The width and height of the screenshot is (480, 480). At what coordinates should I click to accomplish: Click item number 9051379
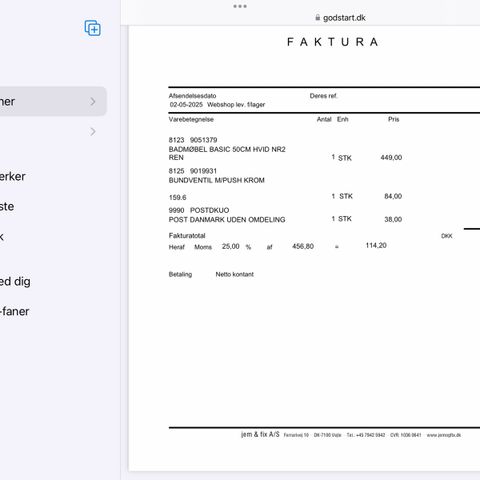tap(203, 140)
